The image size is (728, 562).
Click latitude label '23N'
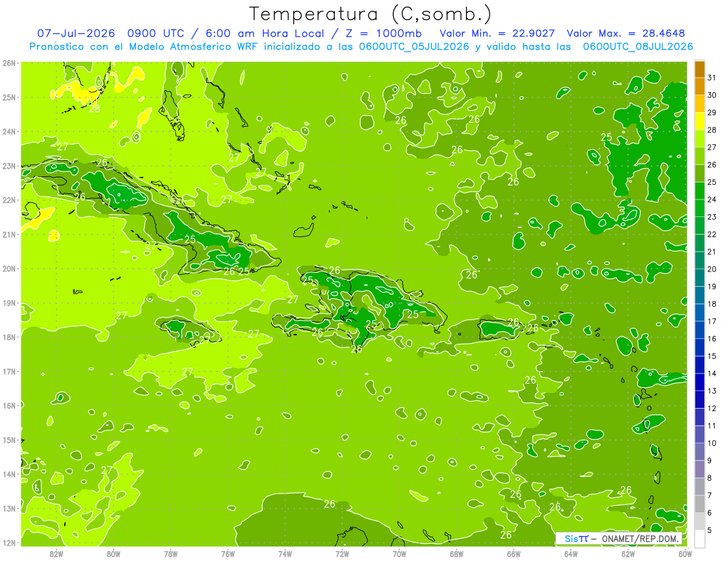click(9, 166)
